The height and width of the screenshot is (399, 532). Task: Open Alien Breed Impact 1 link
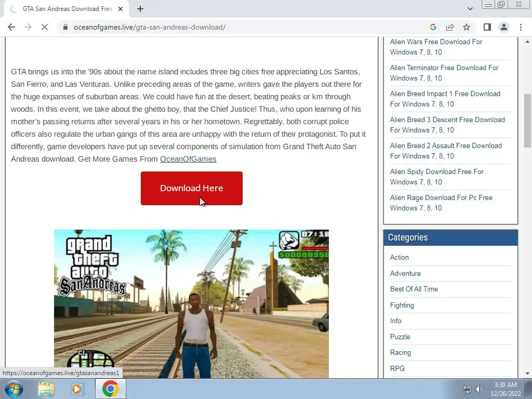tap(445, 99)
